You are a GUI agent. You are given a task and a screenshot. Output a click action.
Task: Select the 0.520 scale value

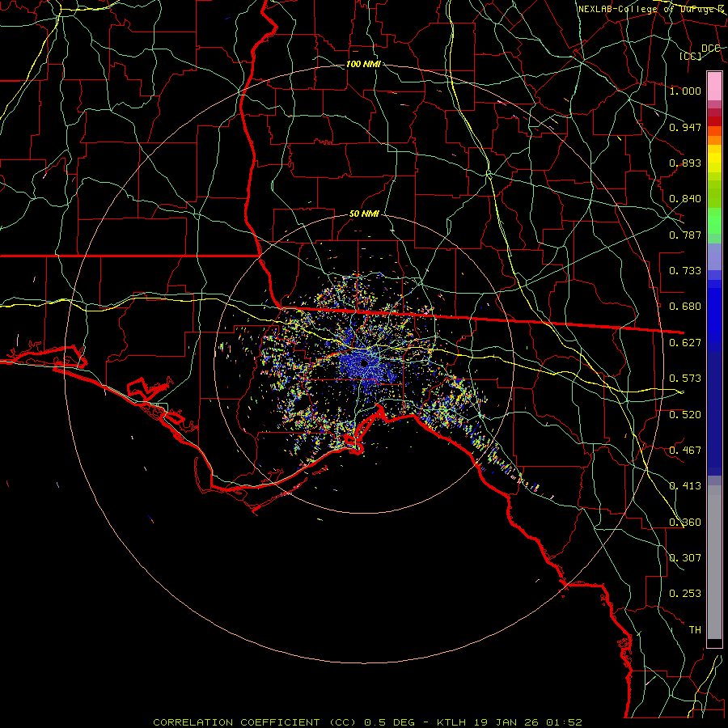685,415
